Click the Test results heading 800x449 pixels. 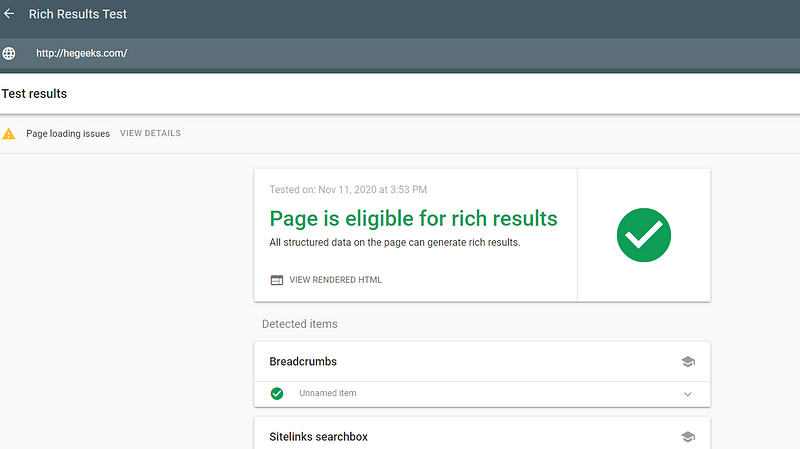[x=34, y=94]
